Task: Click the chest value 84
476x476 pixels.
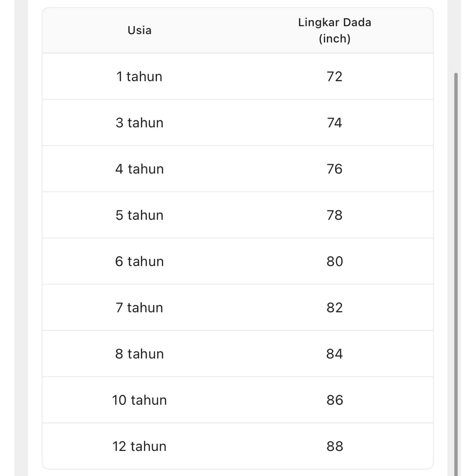Action: coord(335,354)
